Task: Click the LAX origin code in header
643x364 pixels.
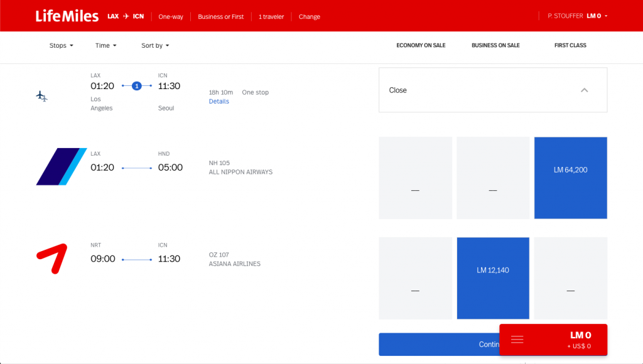Action: point(113,16)
